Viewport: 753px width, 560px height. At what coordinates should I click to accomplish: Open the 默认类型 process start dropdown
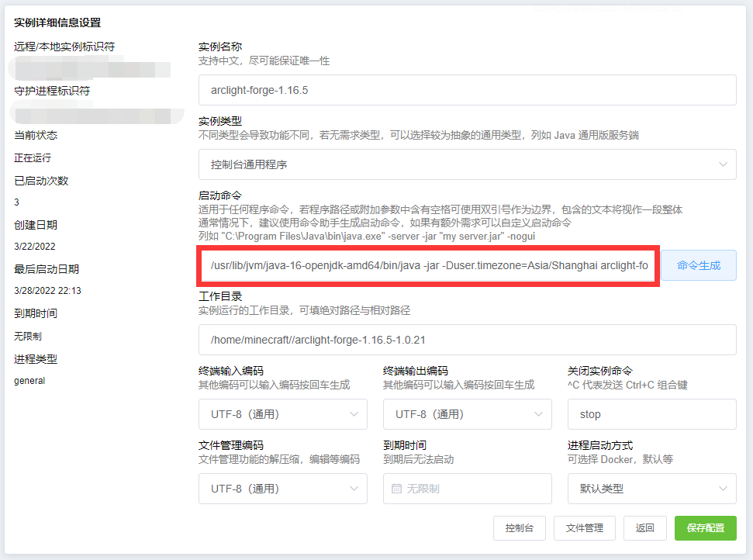point(651,488)
